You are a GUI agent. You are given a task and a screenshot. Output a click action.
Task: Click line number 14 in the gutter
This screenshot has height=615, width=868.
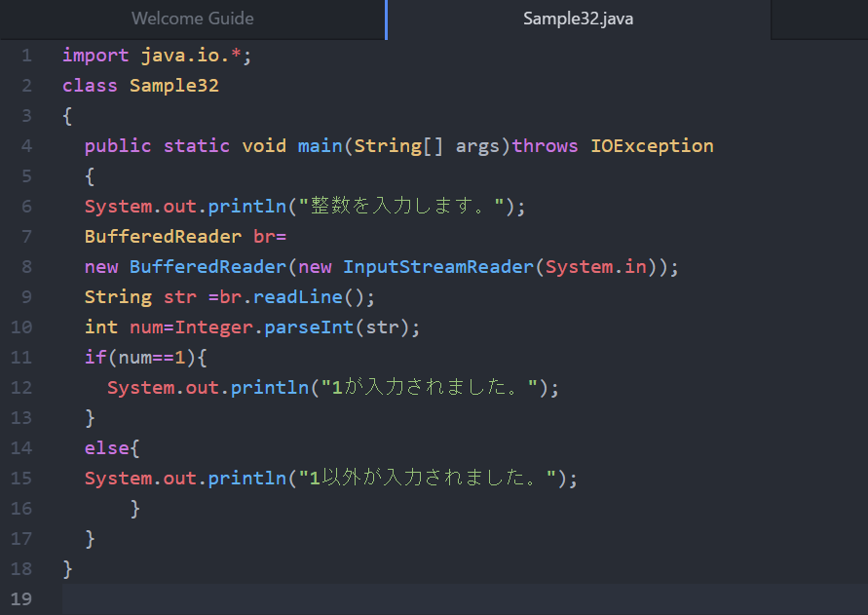tap(21, 447)
